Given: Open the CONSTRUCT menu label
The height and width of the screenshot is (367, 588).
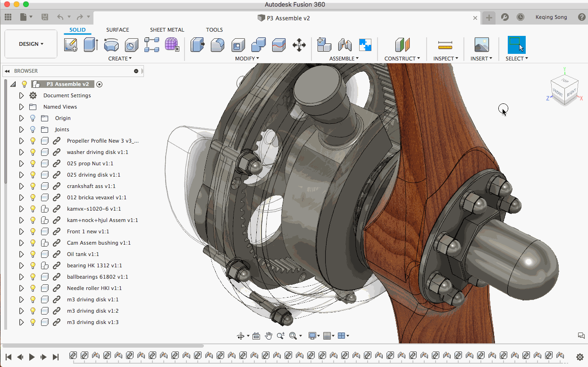Looking at the screenshot, I should click(x=402, y=59).
